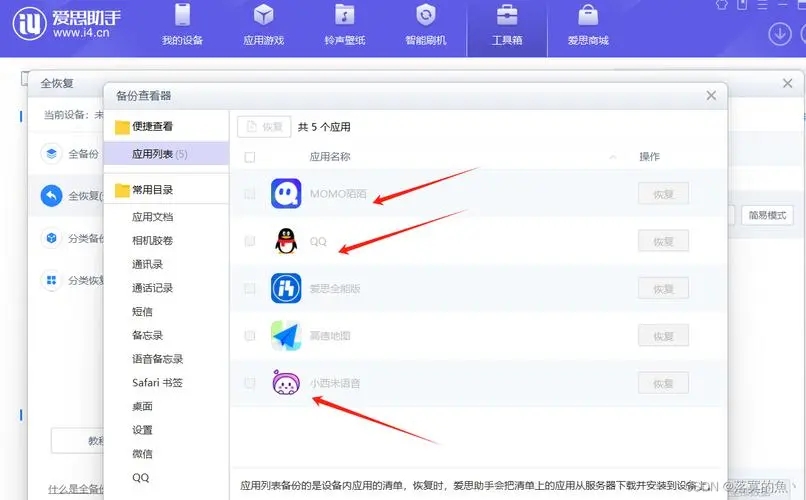This screenshot has height=500, width=806.
Task: Open the 智能刷机 tab
Action: [426, 25]
